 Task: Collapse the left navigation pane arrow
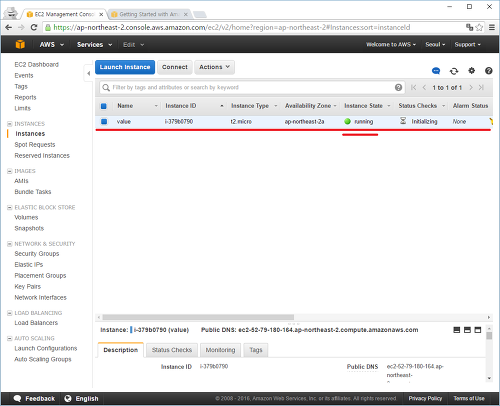[x=88, y=73]
